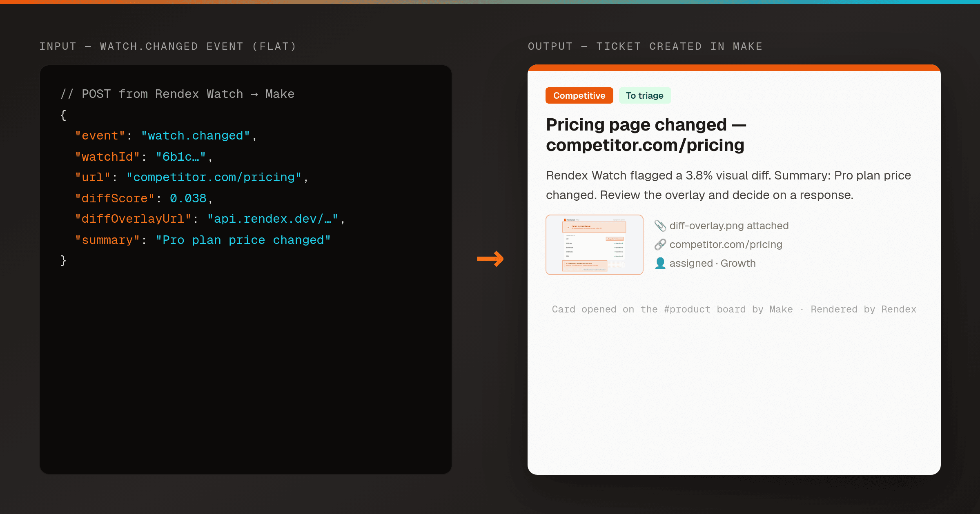Click the "url" key in the JSON
Screen dimensions: 980x514
[93, 177]
